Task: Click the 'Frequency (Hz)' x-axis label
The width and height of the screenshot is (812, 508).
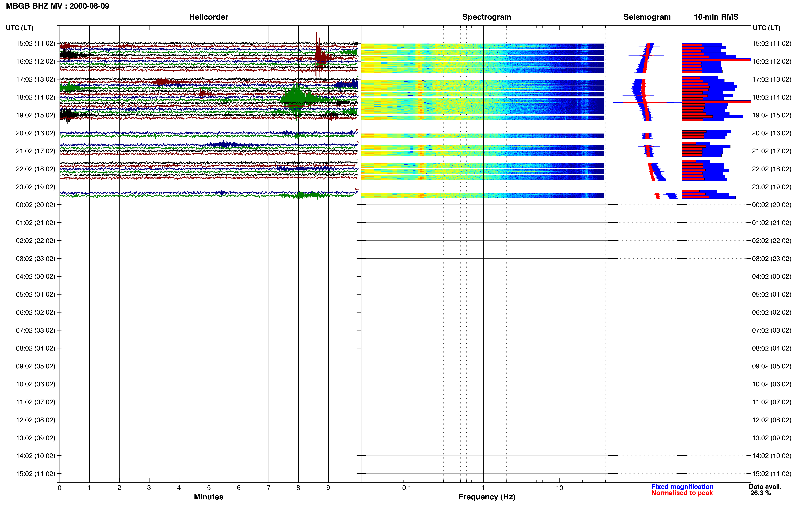Action: coord(487,497)
